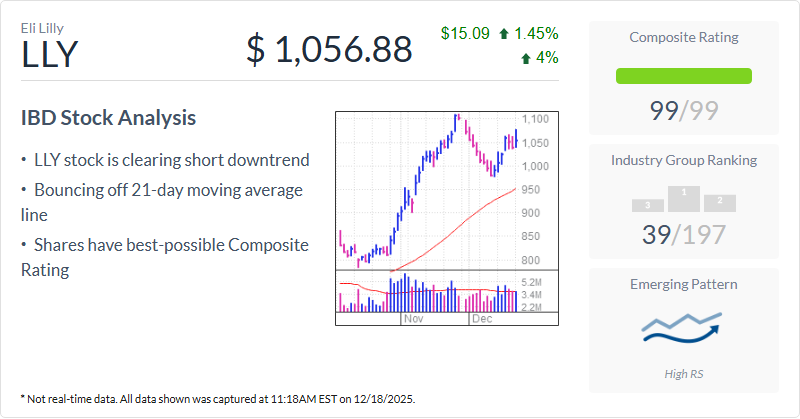This screenshot has height=419, width=800.
Task: Click the podium icon under Industry Group Ranking
Action: (684, 199)
